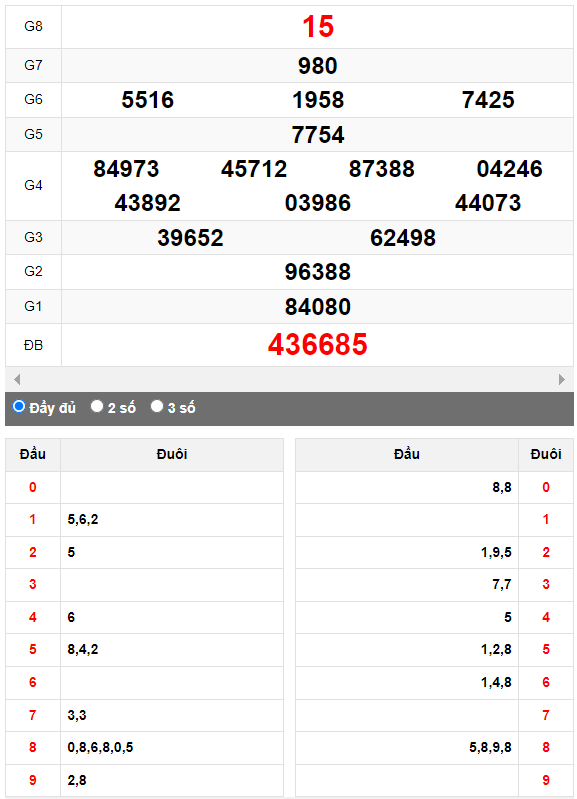The image size is (577, 799).
Task: Click the G3 number 39652
Action: 190,237
